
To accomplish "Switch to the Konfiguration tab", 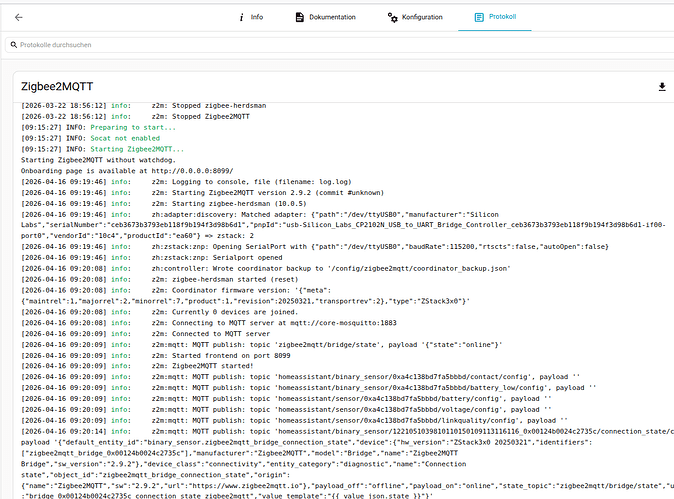I will 415,17.
